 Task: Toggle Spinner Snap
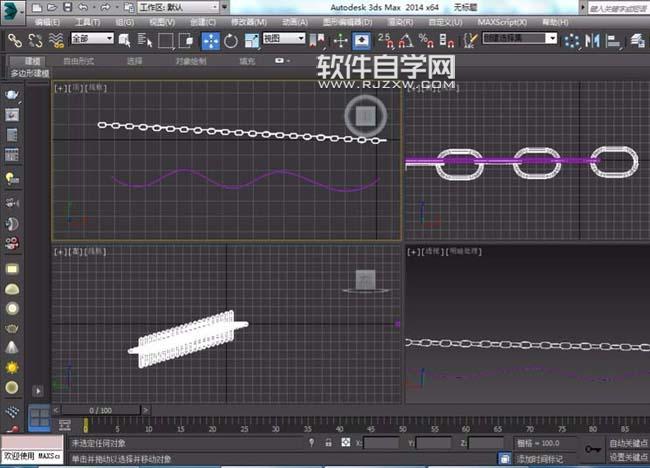pyautogui.click(x=447, y=41)
